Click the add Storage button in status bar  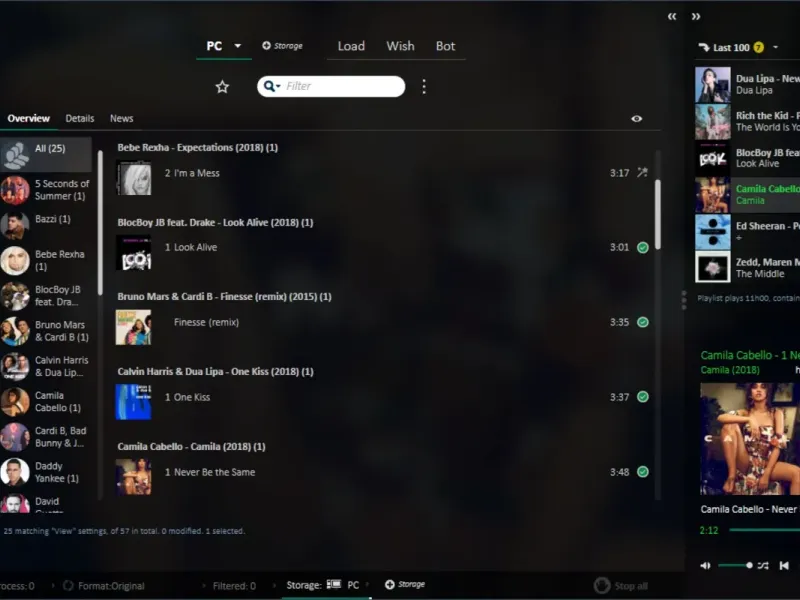click(x=405, y=585)
